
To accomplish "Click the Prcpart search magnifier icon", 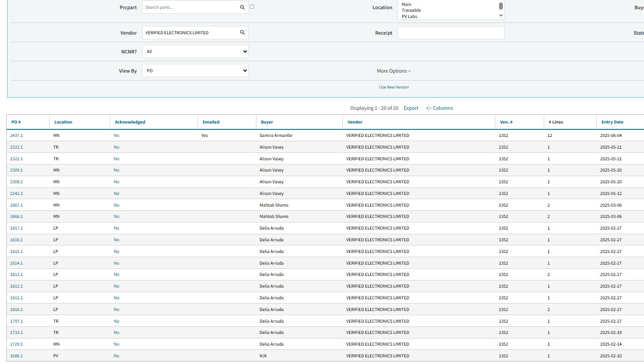I will (x=242, y=7).
